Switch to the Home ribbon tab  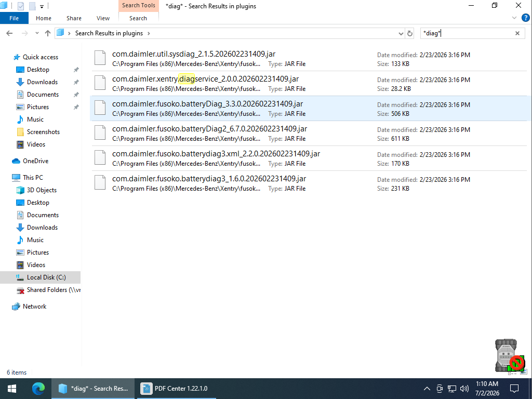coord(44,18)
